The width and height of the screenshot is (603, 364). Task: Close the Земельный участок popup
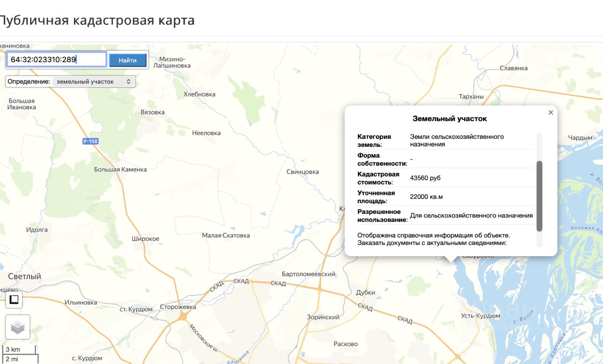[x=551, y=113]
